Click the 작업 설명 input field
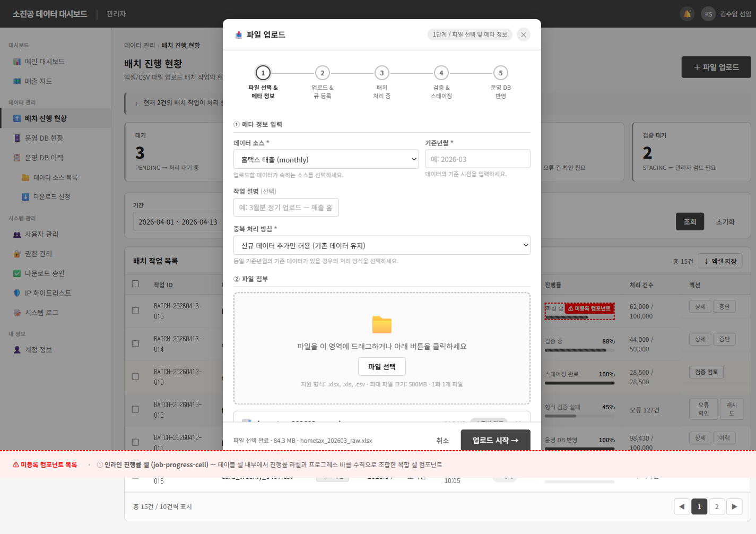 tap(286, 207)
